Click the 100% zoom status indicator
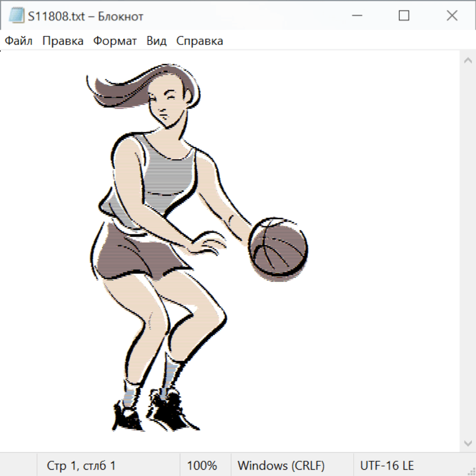The image size is (476, 476). click(x=202, y=465)
